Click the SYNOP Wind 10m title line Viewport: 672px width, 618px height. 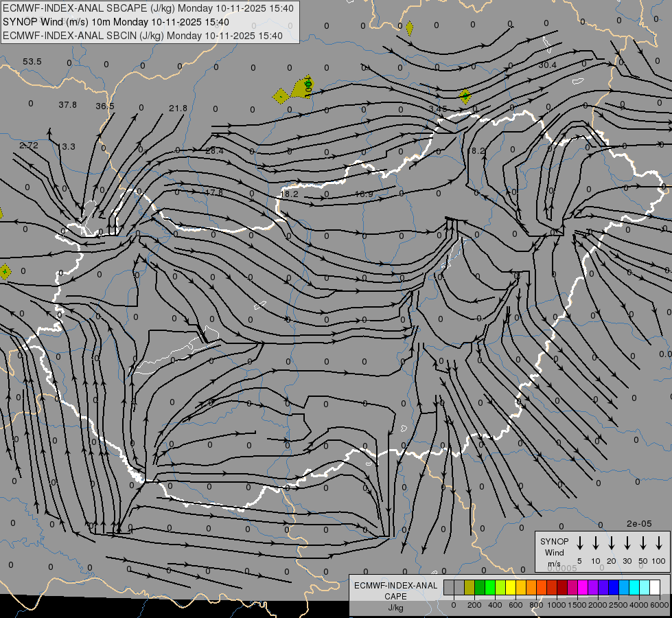click(x=116, y=22)
